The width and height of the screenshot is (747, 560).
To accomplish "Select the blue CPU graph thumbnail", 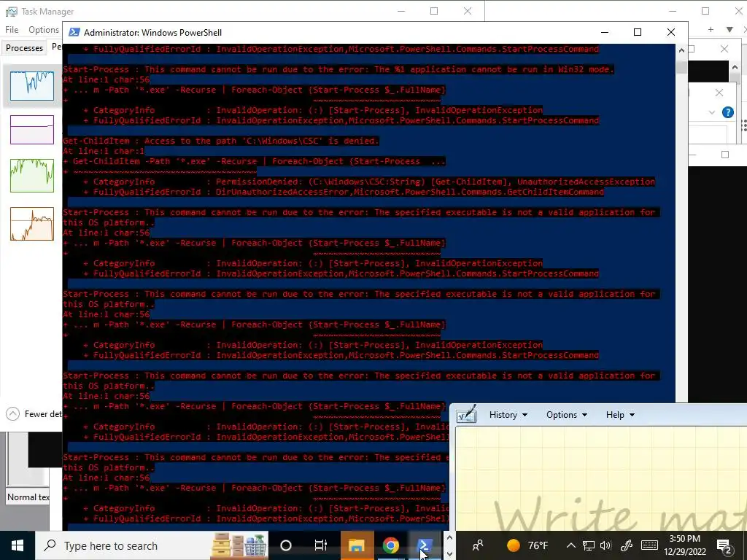I will click(32, 86).
